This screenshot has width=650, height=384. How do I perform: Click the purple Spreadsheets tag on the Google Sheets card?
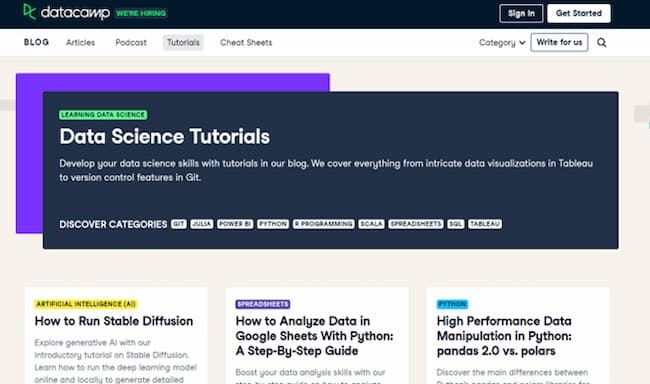tap(263, 304)
